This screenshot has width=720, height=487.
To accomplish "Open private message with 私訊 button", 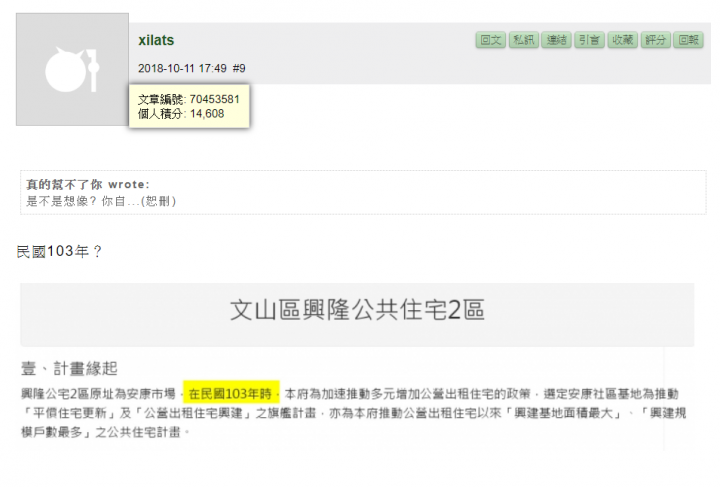I will coord(523,40).
